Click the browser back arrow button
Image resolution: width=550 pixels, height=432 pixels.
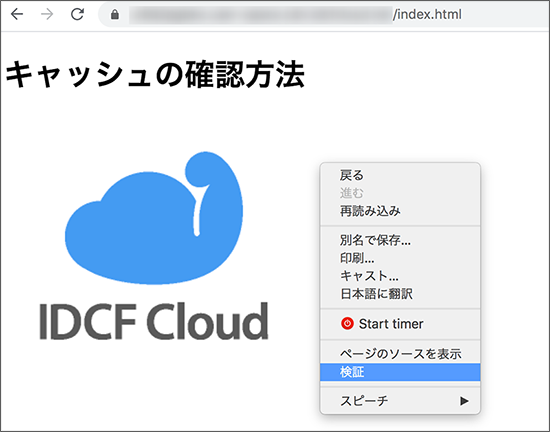(x=17, y=14)
